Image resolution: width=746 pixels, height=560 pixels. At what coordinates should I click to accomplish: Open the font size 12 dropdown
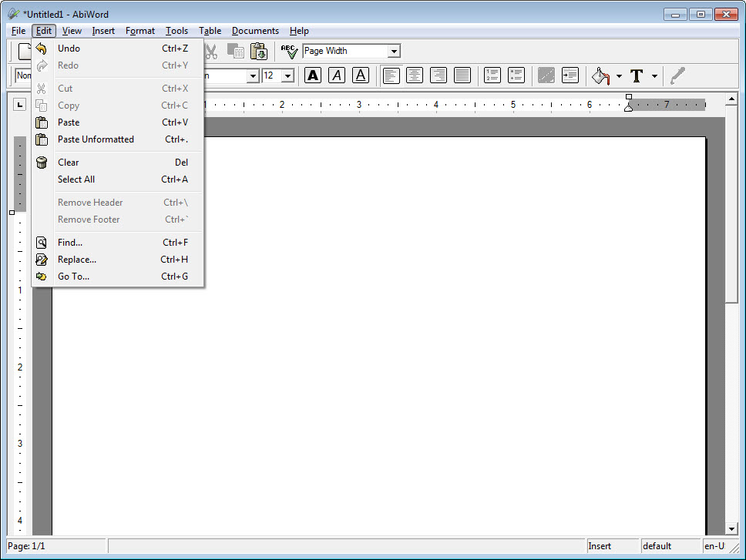coord(287,75)
